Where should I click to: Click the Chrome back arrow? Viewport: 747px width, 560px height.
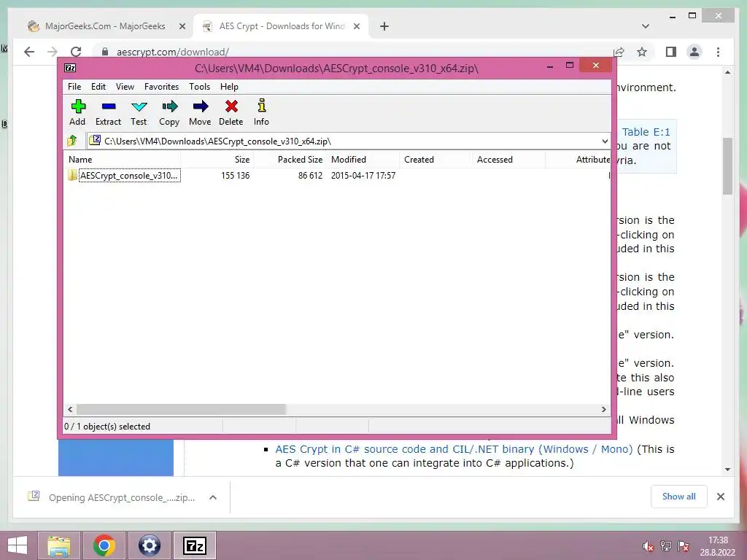(x=29, y=52)
